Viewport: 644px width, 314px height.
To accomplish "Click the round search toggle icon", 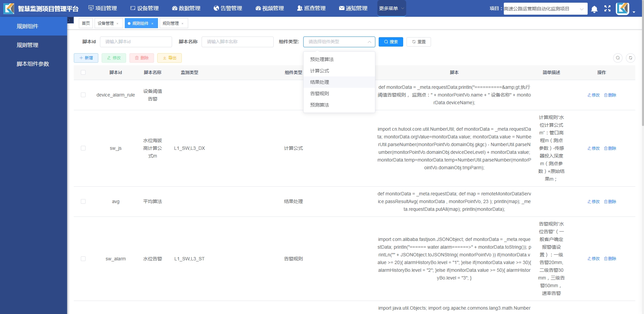I will (x=618, y=58).
